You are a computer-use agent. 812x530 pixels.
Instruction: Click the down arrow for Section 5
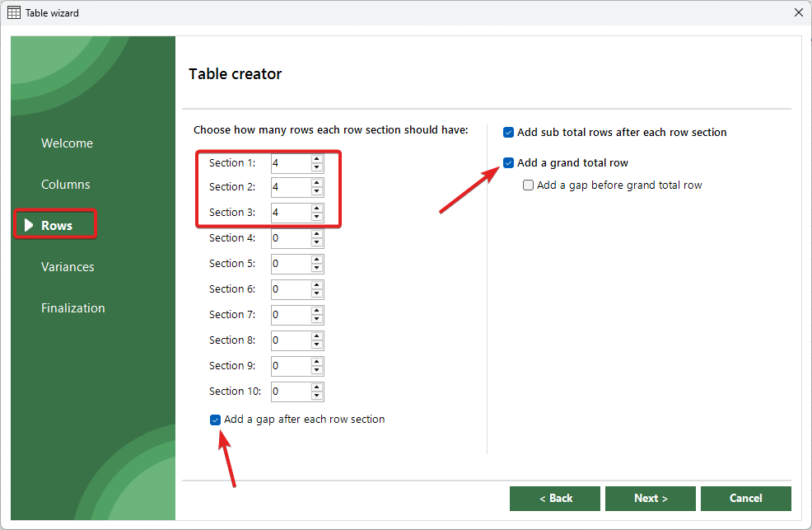click(x=316, y=268)
